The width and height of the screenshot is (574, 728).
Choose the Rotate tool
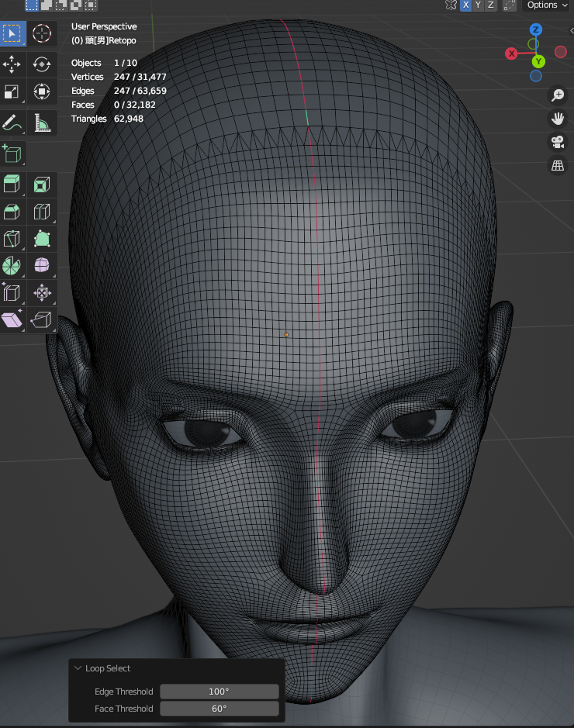(x=42, y=64)
